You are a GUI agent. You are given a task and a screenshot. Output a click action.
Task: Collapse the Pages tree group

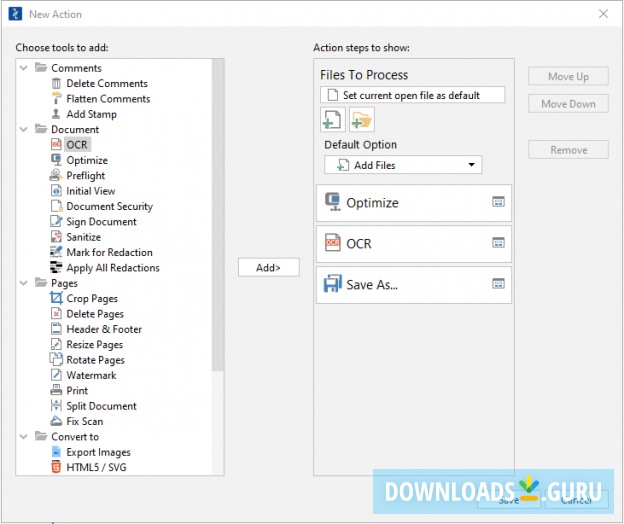(x=24, y=283)
